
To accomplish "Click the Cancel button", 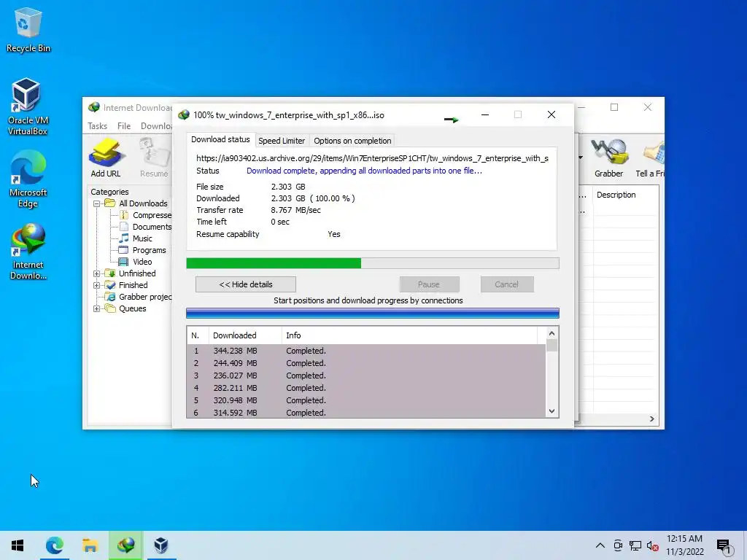I will (506, 284).
